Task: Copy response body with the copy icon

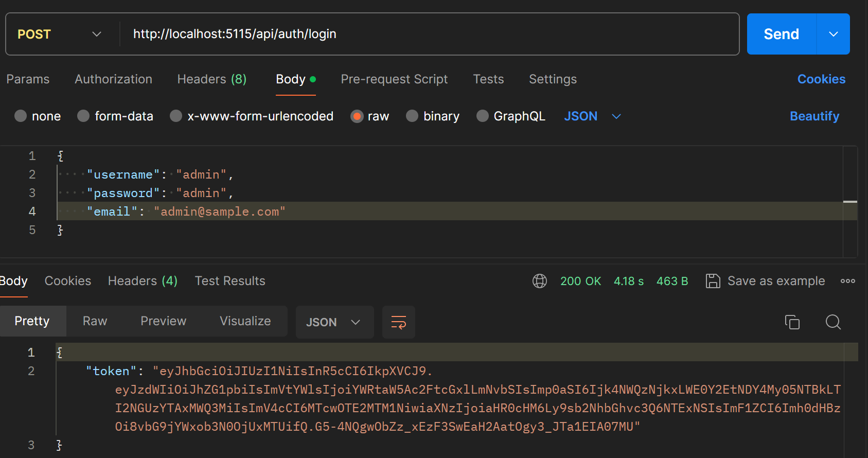Action: [x=792, y=322]
